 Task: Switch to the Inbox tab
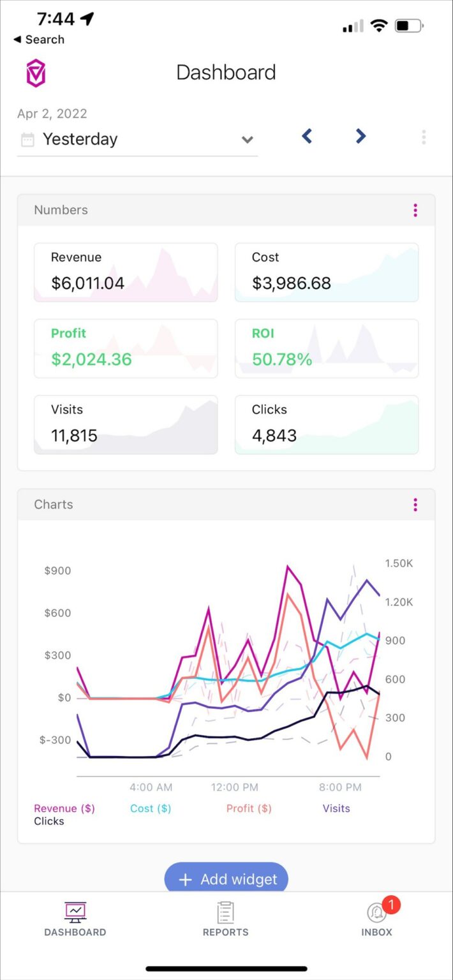coord(376,919)
